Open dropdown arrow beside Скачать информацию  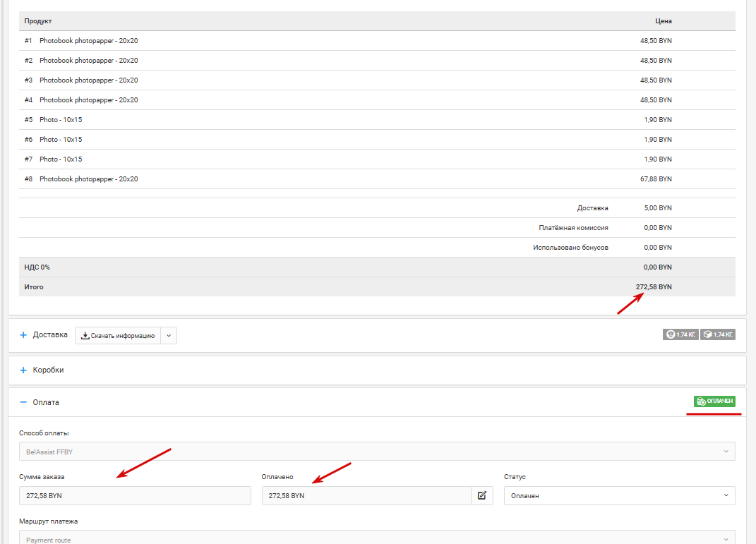point(169,335)
